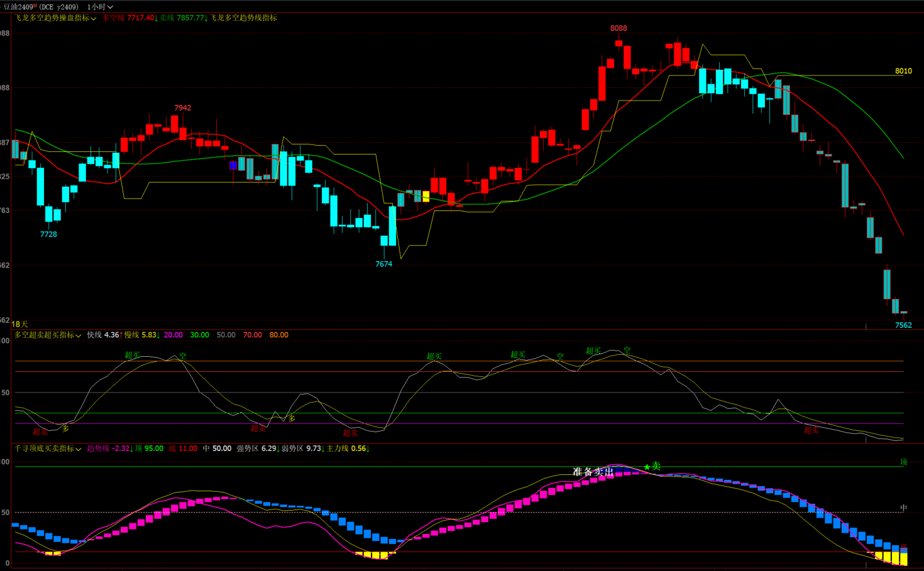Click the yellow candle near 7674 rebound
The height and width of the screenshot is (571, 924).
(x=426, y=197)
